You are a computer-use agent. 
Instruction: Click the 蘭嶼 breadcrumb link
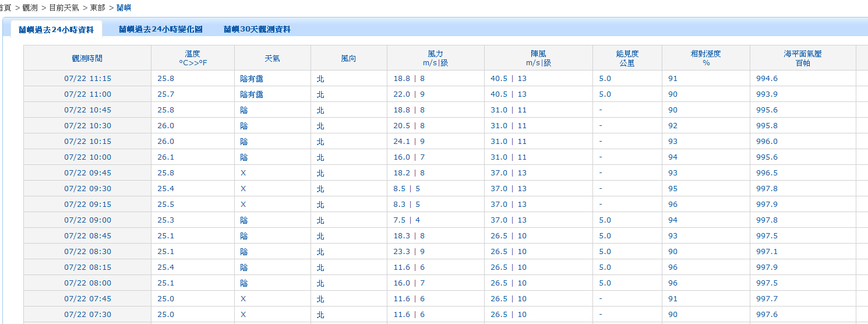click(x=124, y=8)
